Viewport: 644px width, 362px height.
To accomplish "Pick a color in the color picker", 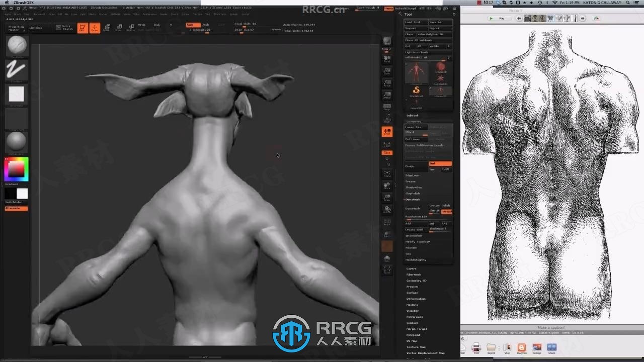I will [x=17, y=169].
